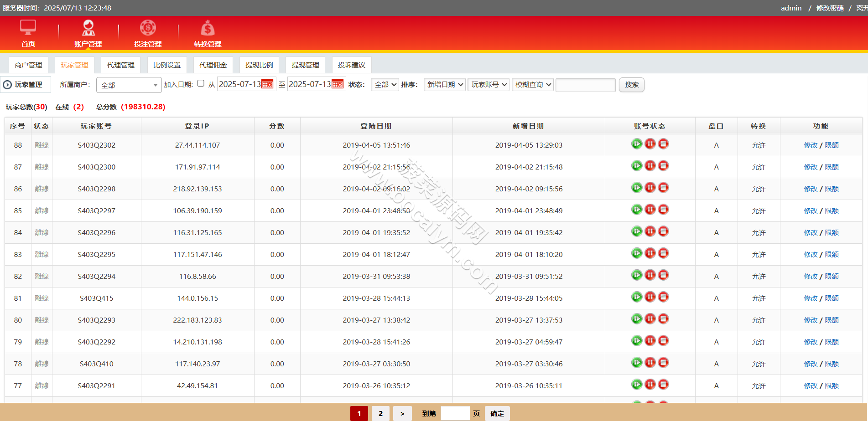
Task: Click red pause icon for S403Q2291
Action: tap(650, 385)
